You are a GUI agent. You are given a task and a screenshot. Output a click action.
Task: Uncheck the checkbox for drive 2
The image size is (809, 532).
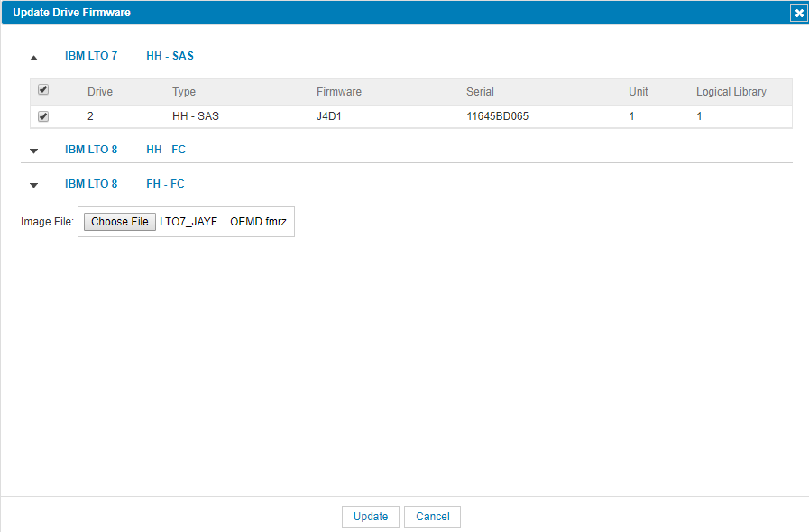point(43,116)
